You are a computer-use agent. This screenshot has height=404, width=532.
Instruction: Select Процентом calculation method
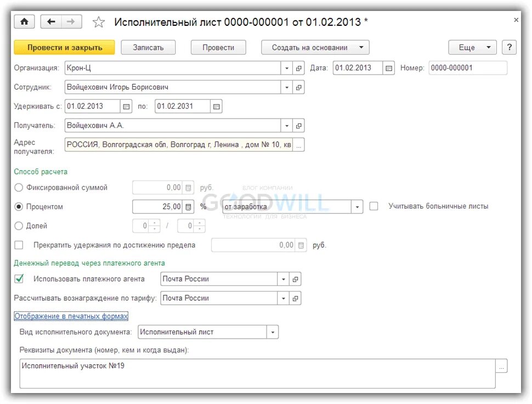[x=19, y=206]
